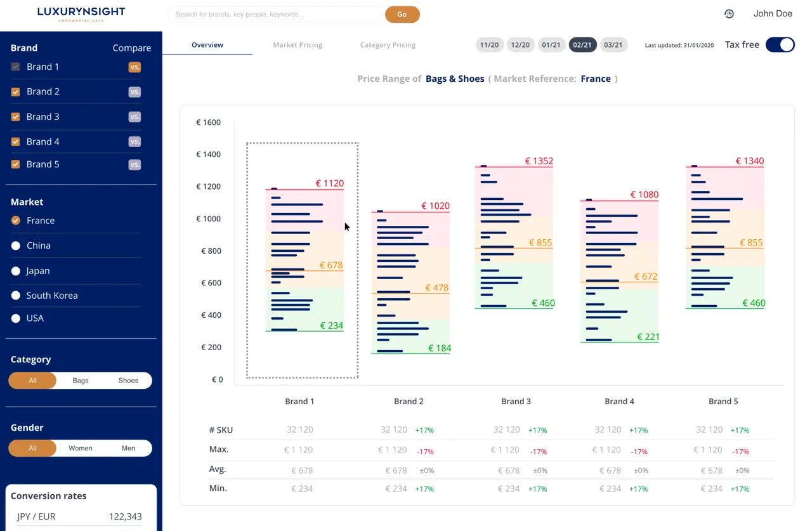Select the South Korea market option
This screenshot has width=812, height=531.
16,296
